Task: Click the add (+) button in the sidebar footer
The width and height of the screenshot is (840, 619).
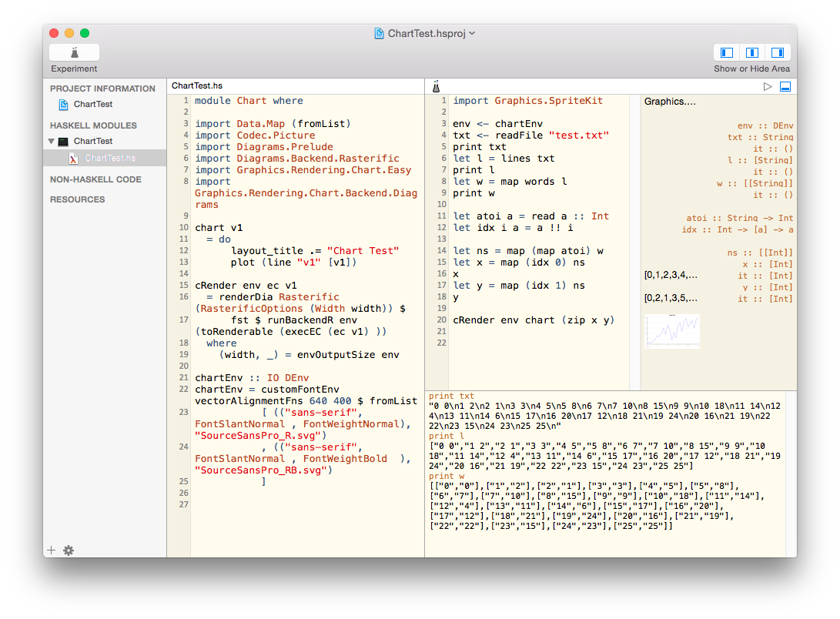Action: 52,550
